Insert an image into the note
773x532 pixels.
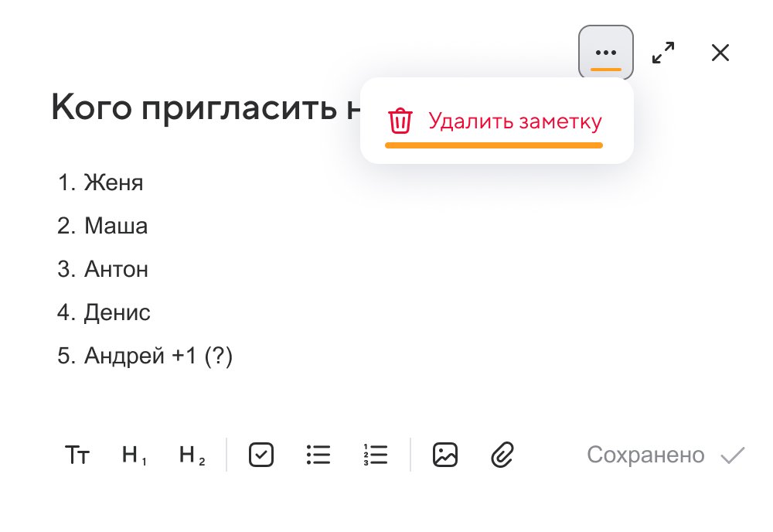(x=445, y=455)
